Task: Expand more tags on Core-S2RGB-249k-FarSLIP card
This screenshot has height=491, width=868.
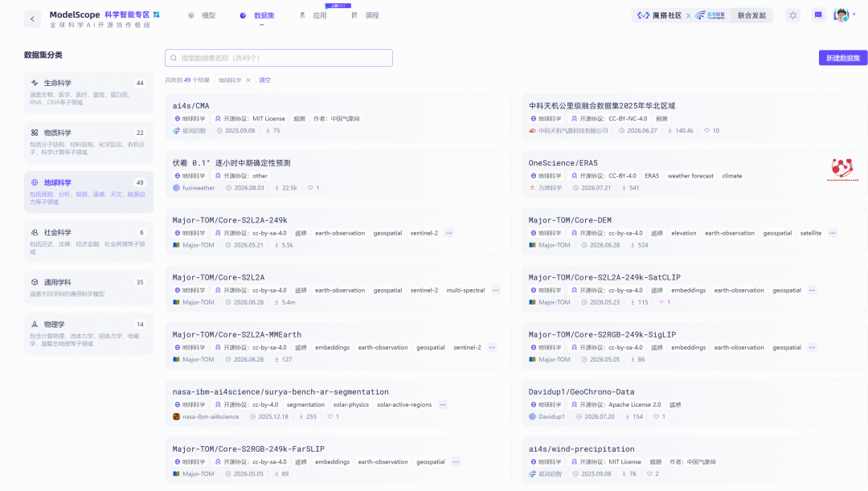Action: (456, 461)
